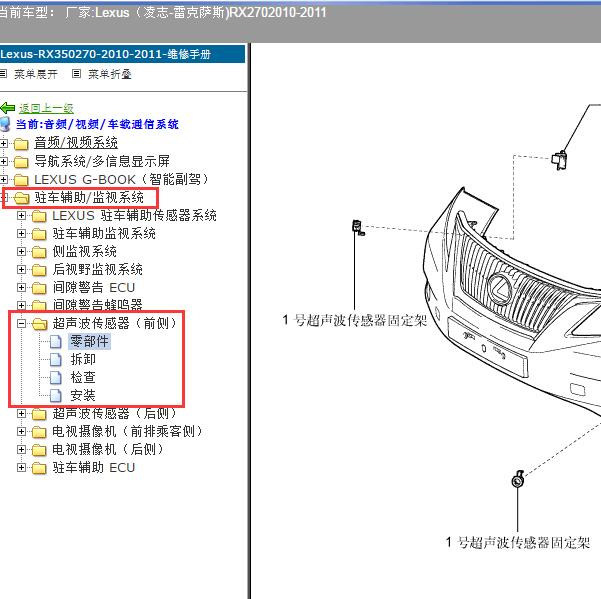This screenshot has height=599, width=601.
Task: Expand the LEXUS G-BOOK node
Action: [3, 180]
